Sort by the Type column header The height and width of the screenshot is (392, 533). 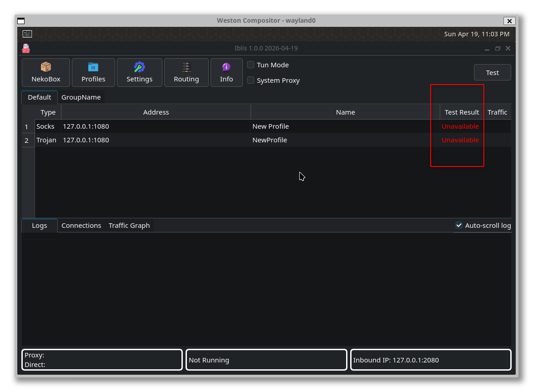click(x=48, y=112)
